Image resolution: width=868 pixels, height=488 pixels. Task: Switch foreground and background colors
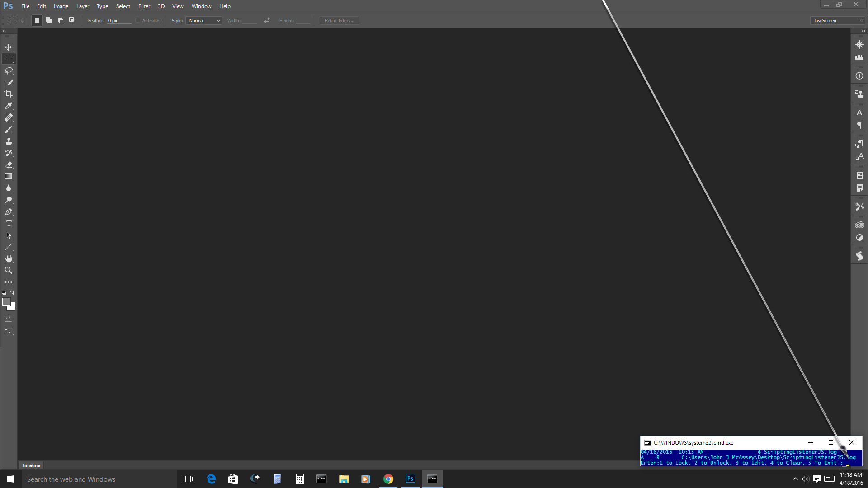(x=13, y=292)
